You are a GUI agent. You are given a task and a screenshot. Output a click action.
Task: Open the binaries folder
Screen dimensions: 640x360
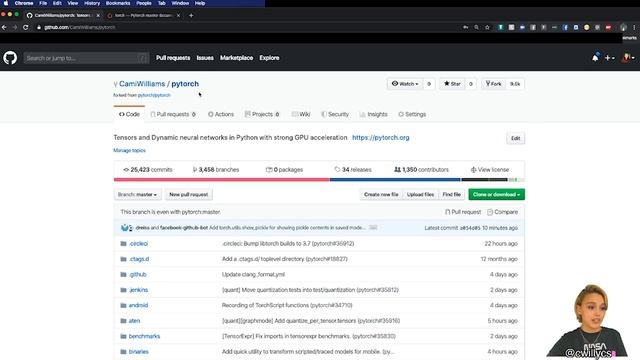click(x=139, y=352)
